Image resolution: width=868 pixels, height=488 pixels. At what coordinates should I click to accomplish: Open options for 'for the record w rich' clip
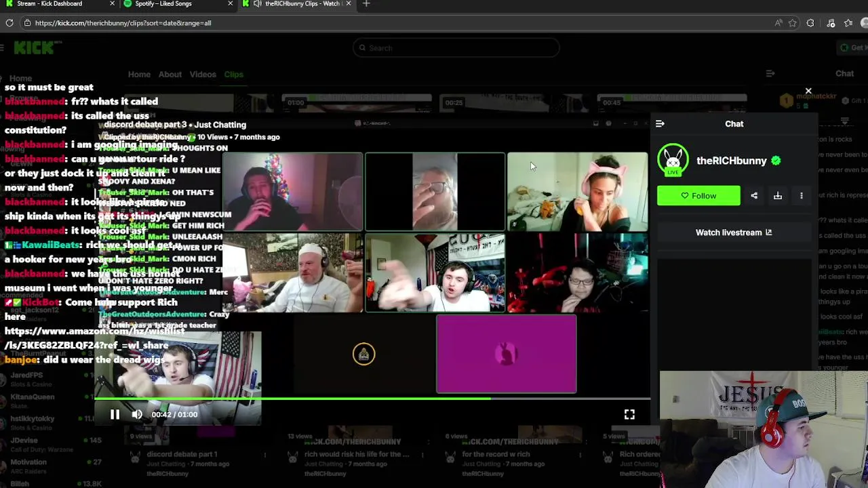[581, 455]
